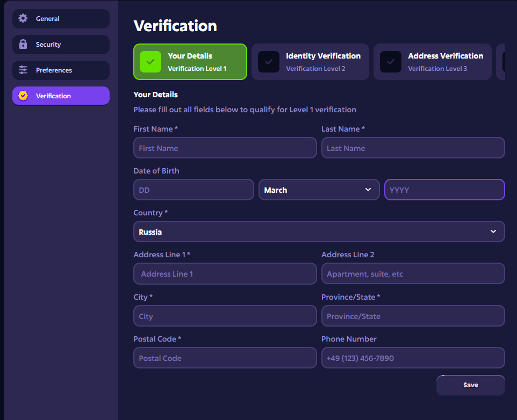Click the Address Verification checkmark box
This screenshot has height=420, width=517.
click(x=390, y=62)
